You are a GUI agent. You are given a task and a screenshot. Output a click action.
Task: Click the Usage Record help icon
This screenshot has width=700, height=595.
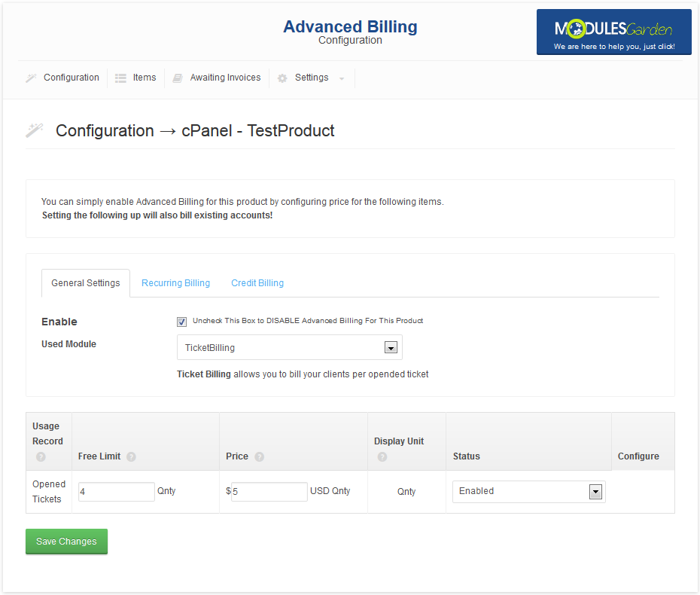pos(41,456)
